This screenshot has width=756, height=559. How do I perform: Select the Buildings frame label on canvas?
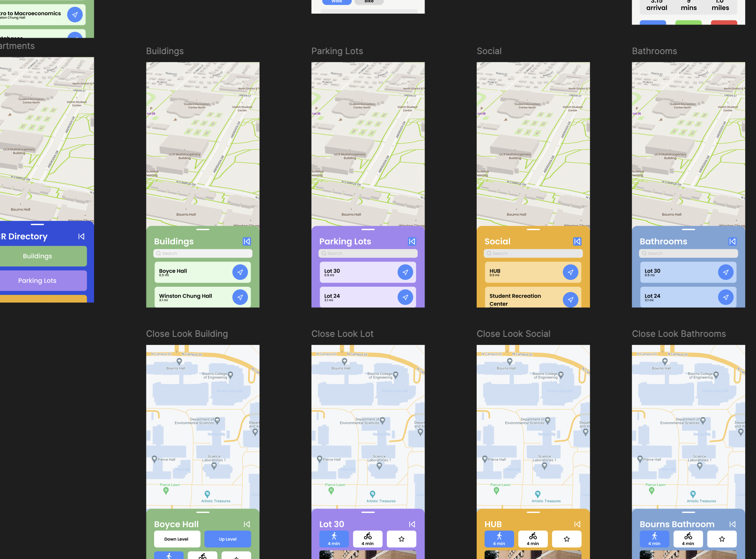click(x=165, y=51)
